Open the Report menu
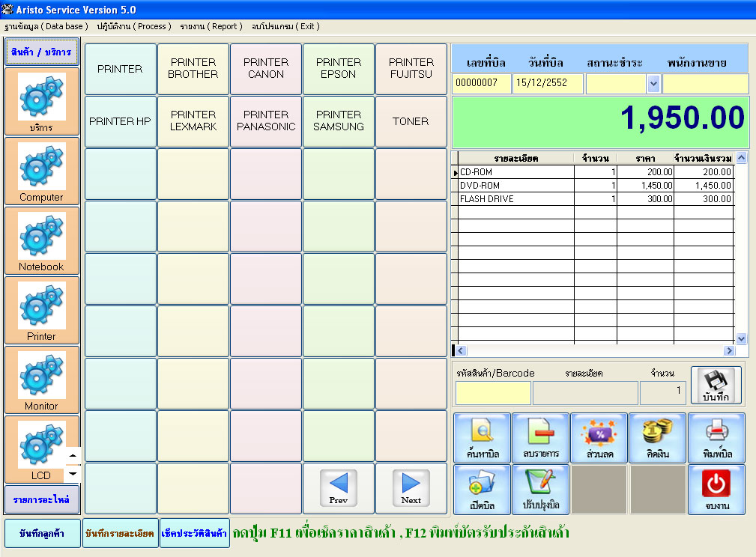Viewport: 756px width, 557px height. (211, 26)
